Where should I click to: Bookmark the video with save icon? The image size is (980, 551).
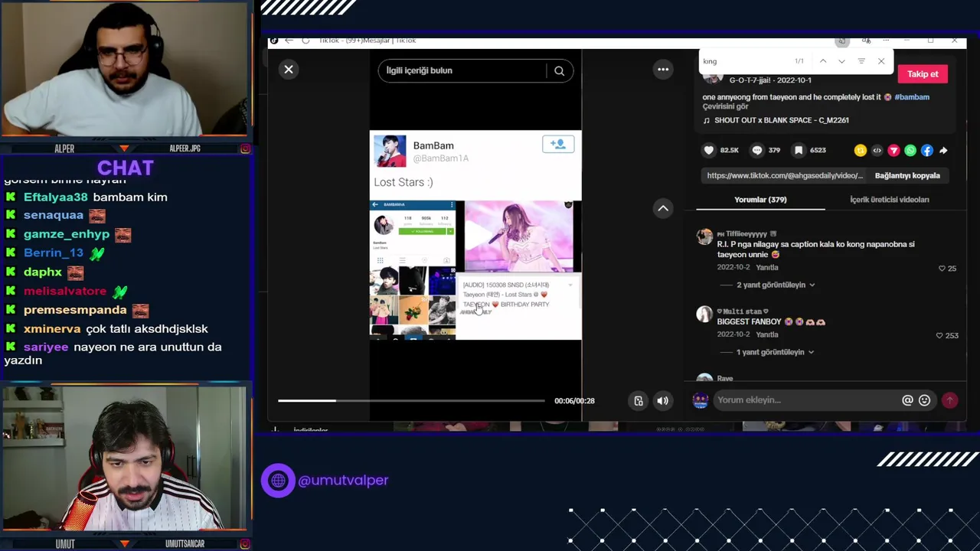point(799,150)
